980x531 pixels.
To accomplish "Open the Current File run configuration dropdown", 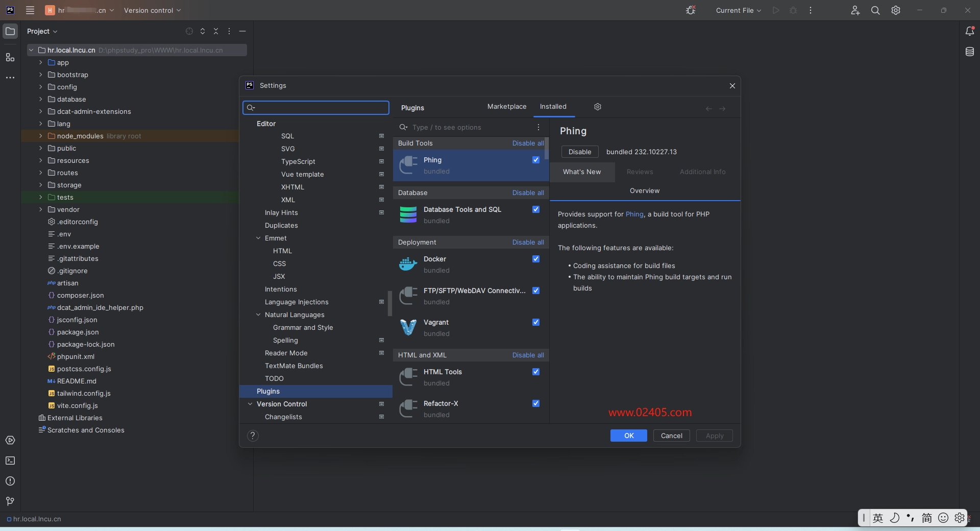I will pos(738,10).
